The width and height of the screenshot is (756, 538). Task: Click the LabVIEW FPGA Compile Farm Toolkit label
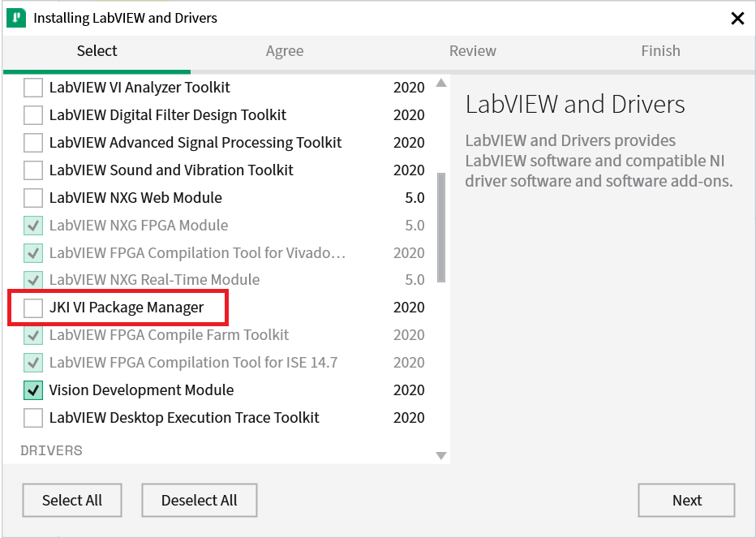[x=169, y=335]
